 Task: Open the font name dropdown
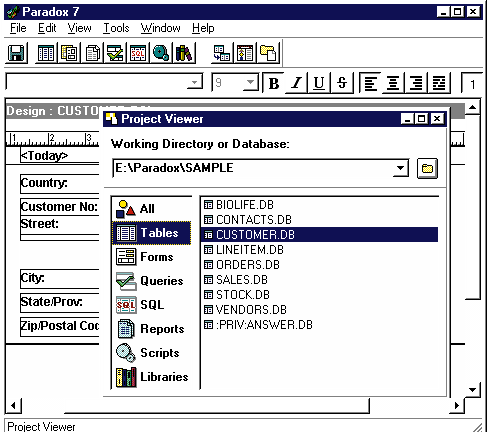(x=194, y=82)
